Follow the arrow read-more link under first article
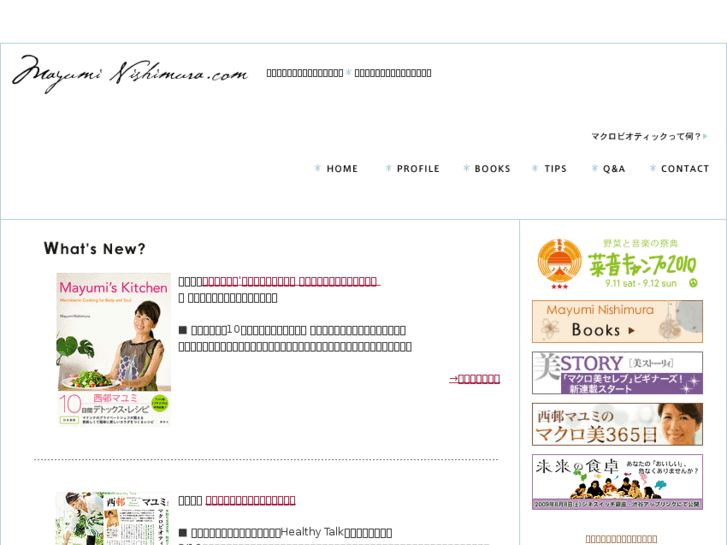The height and width of the screenshot is (545, 727). tap(474, 379)
